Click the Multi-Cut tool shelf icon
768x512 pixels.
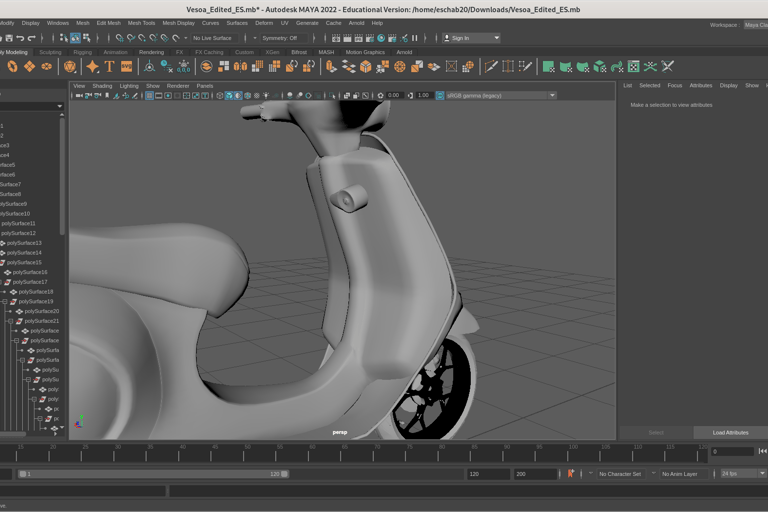tap(491, 67)
